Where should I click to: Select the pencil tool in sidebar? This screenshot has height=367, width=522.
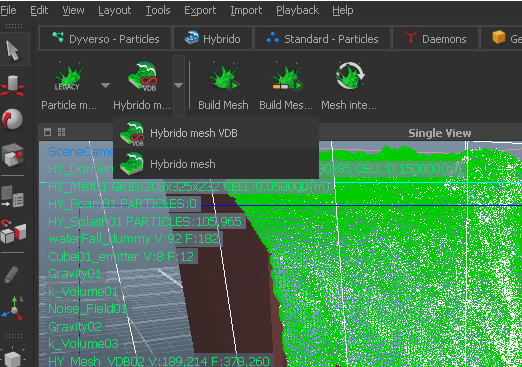12,274
